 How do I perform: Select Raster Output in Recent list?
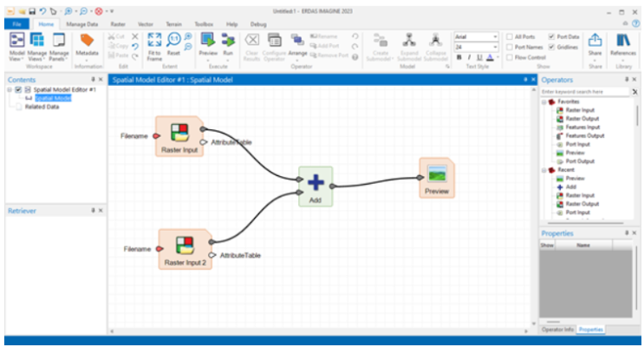coord(582,204)
